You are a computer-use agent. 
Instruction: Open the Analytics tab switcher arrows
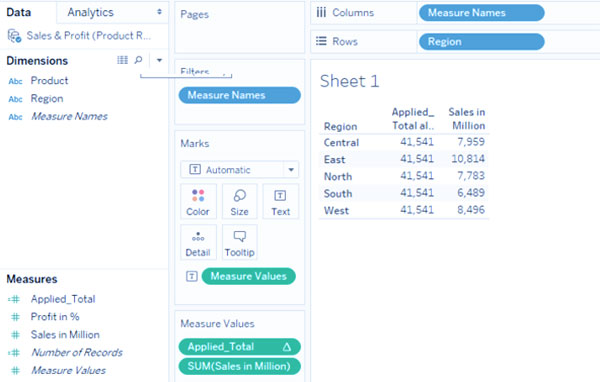pyautogui.click(x=159, y=12)
